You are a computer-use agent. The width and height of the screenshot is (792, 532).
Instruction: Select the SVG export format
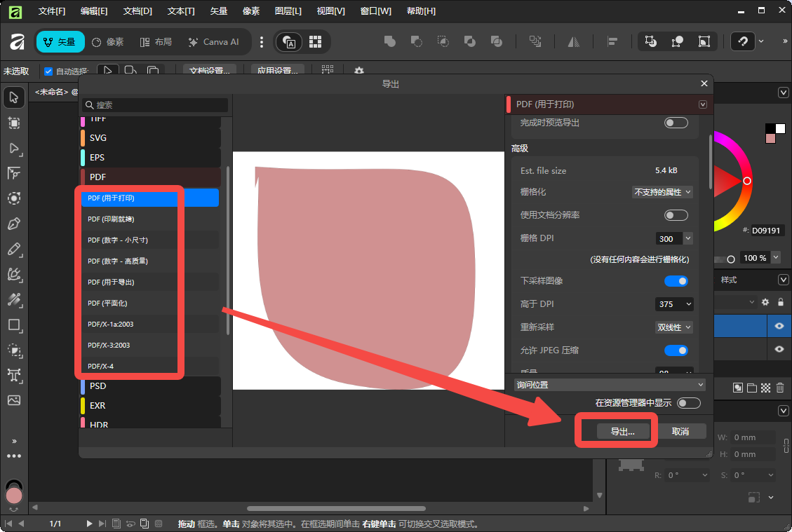tap(150, 138)
